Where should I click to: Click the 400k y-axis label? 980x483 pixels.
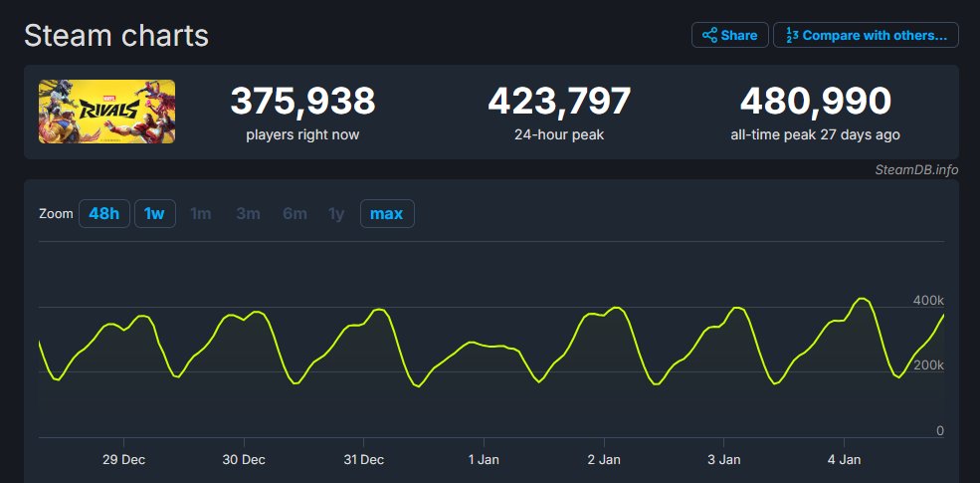[x=928, y=301]
